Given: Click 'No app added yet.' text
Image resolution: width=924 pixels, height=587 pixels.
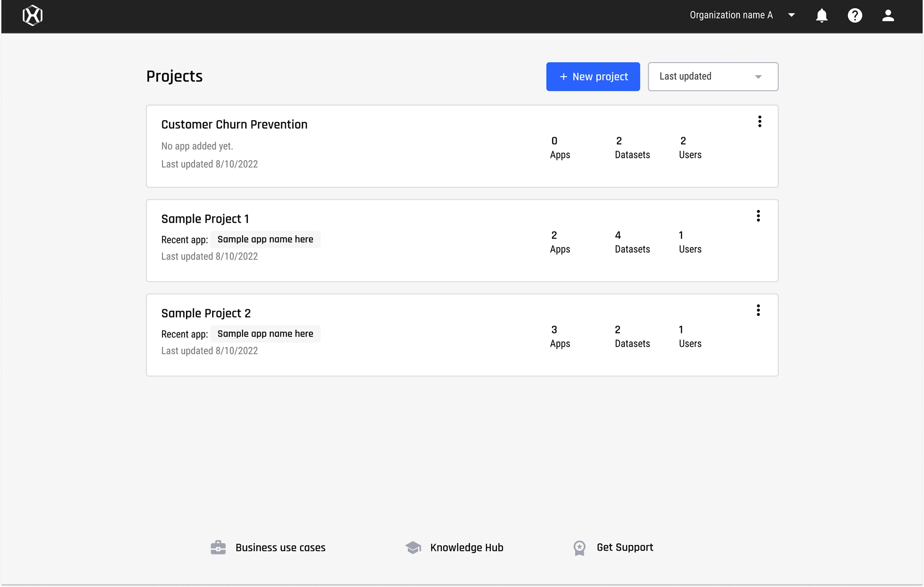Looking at the screenshot, I should [x=197, y=146].
